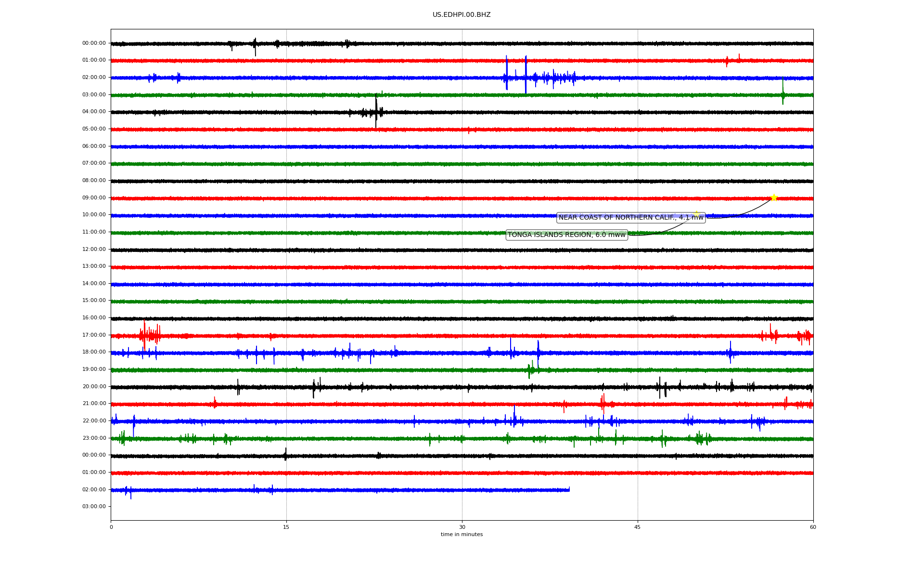Select the 04:00:00 row label

click(94, 112)
